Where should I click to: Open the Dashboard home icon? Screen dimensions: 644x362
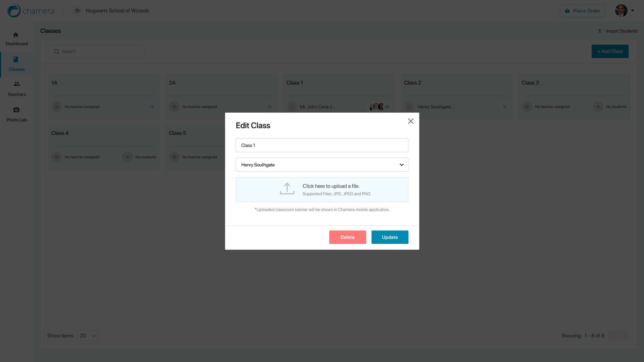tap(16, 35)
